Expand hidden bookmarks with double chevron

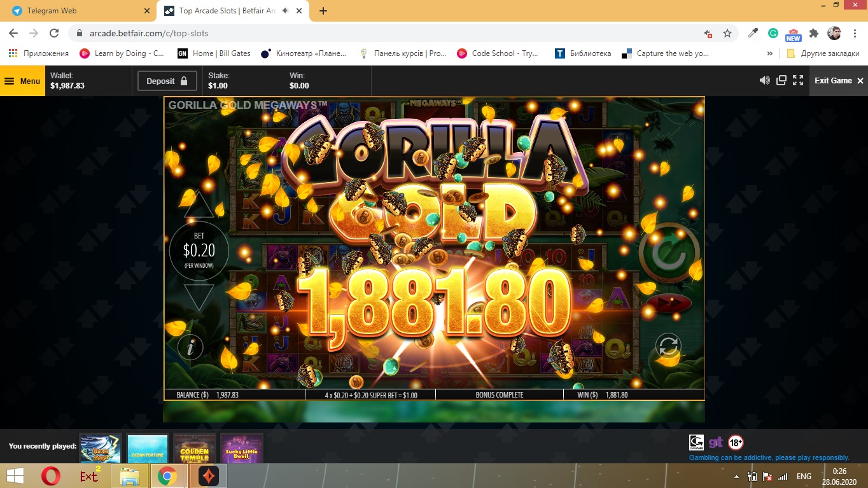(770, 53)
